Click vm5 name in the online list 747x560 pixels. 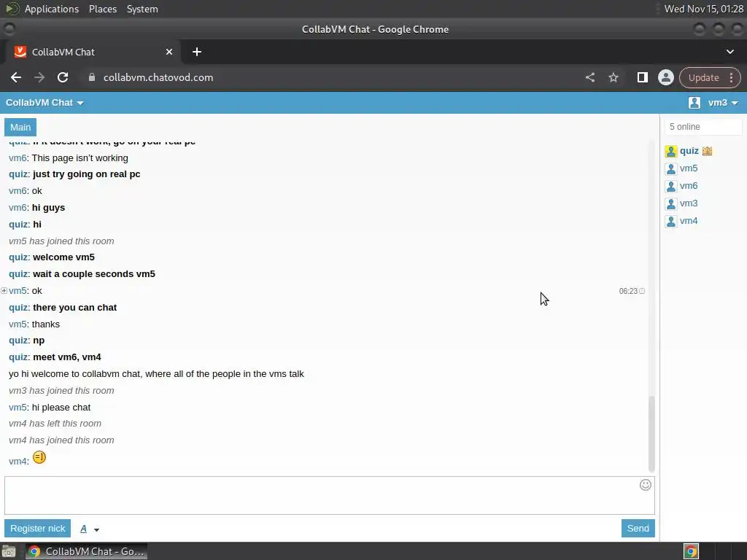[689, 168]
